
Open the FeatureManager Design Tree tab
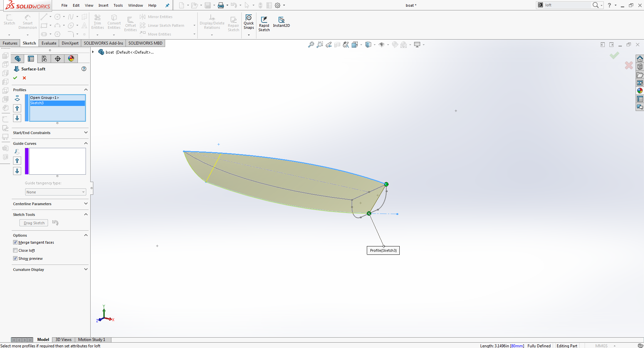[x=17, y=59]
